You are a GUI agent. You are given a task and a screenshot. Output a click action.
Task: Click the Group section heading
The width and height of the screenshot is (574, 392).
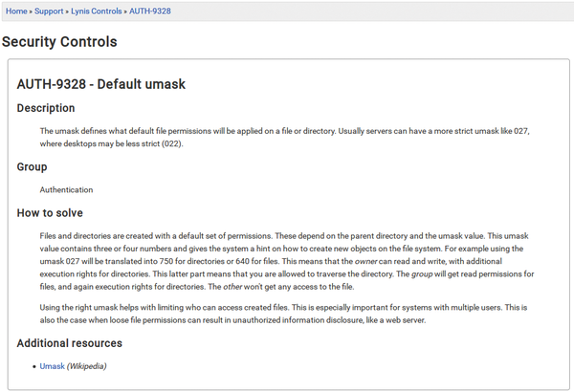tap(32, 167)
